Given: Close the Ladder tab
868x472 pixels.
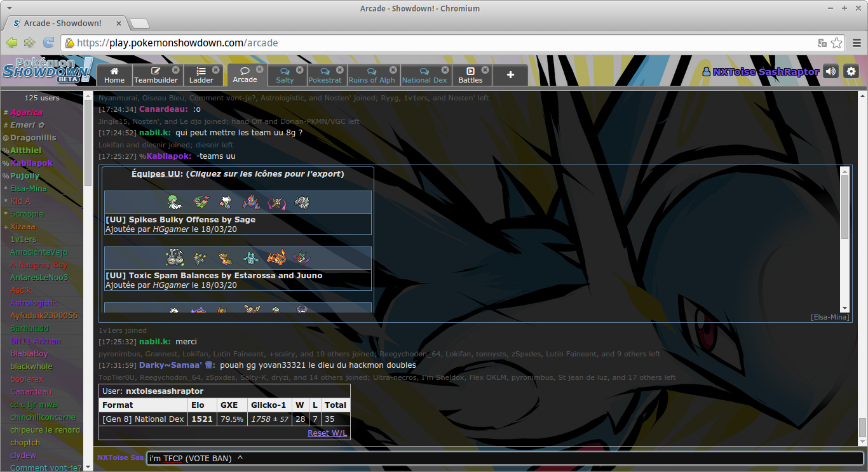Looking at the screenshot, I should pyautogui.click(x=216, y=70).
